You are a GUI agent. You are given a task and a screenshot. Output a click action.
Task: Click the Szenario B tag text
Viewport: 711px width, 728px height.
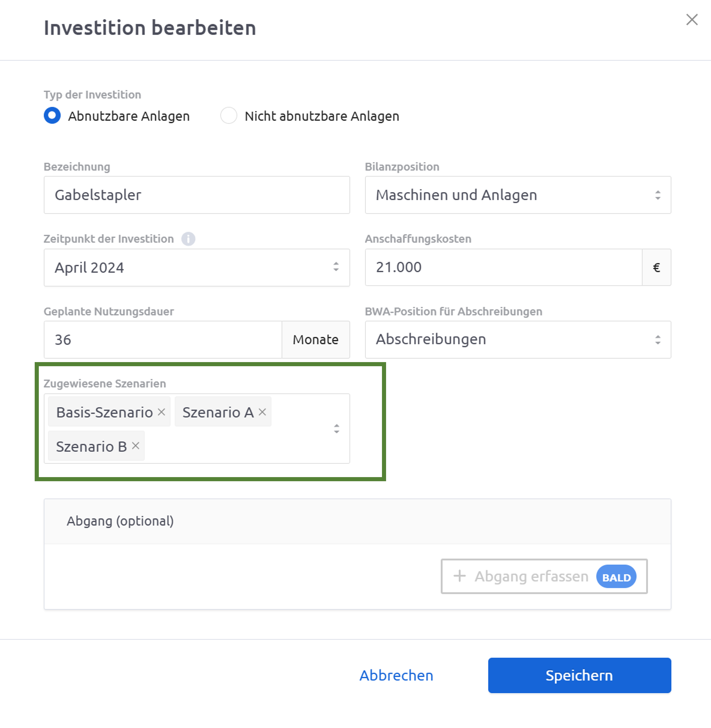[x=91, y=447]
